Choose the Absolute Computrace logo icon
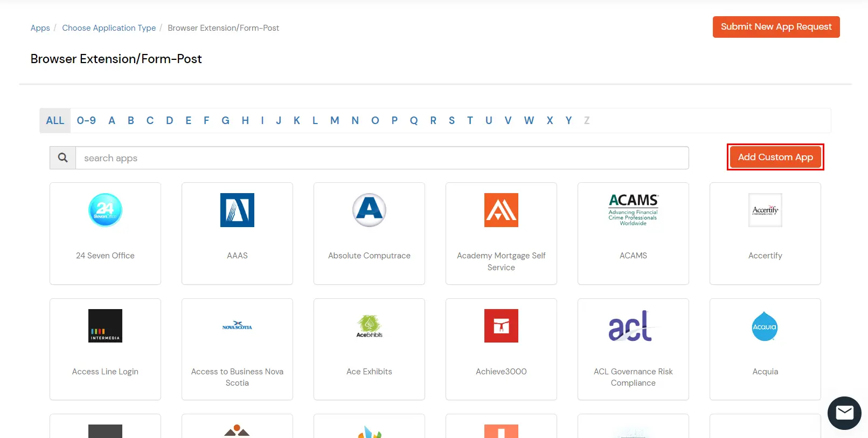The image size is (868, 438). click(369, 210)
